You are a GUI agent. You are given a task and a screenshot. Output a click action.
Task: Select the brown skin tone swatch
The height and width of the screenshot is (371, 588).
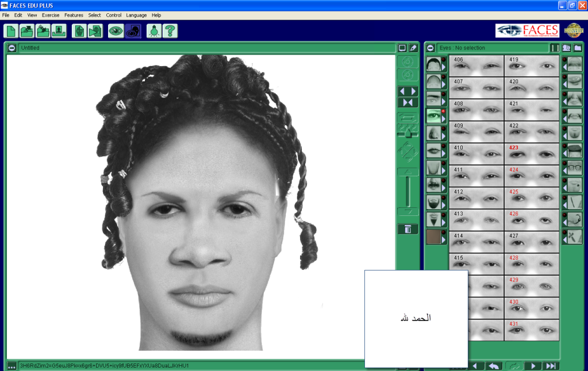tap(433, 237)
